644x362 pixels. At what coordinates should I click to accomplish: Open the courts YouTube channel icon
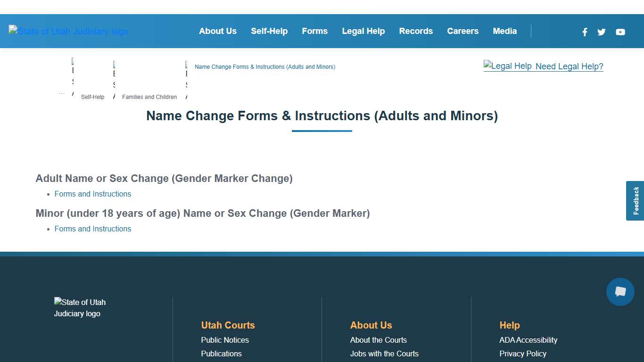tap(620, 32)
